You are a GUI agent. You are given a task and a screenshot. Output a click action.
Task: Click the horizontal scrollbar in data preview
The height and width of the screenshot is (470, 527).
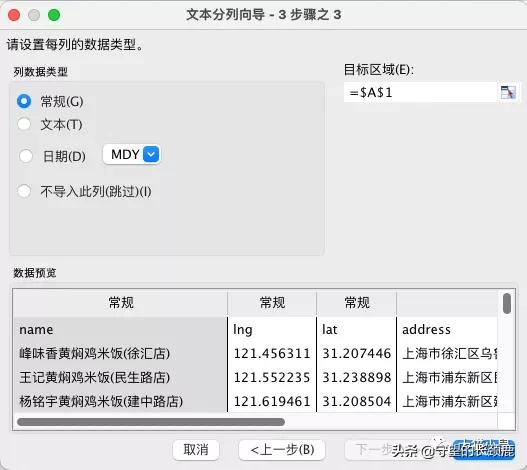pyautogui.click(x=151, y=422)
